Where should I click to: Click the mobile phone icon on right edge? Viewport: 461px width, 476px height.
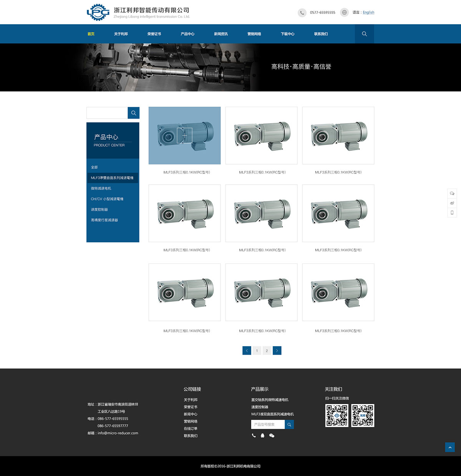click(452, 213)
